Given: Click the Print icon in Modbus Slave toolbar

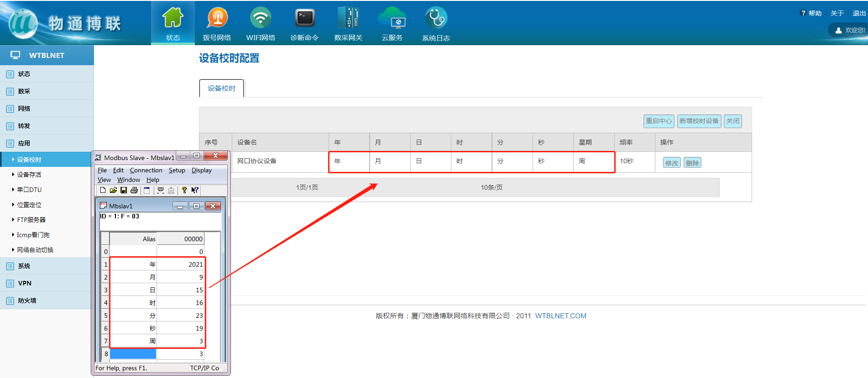Looking at the screenshot, I should (134, 190).
